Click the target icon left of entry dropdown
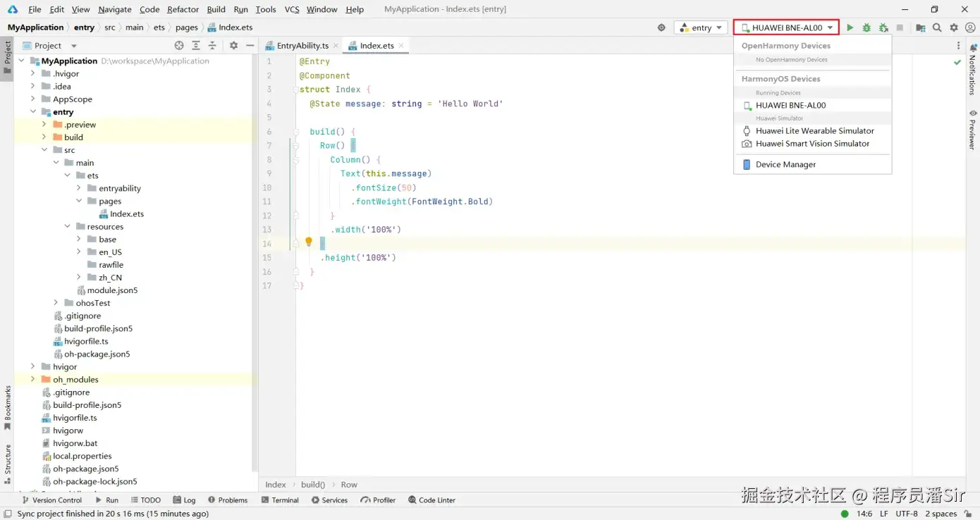 (661, 27)
